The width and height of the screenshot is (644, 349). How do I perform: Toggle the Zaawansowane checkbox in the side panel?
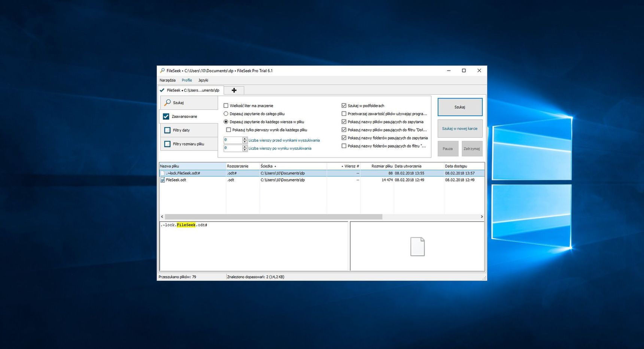166,116
